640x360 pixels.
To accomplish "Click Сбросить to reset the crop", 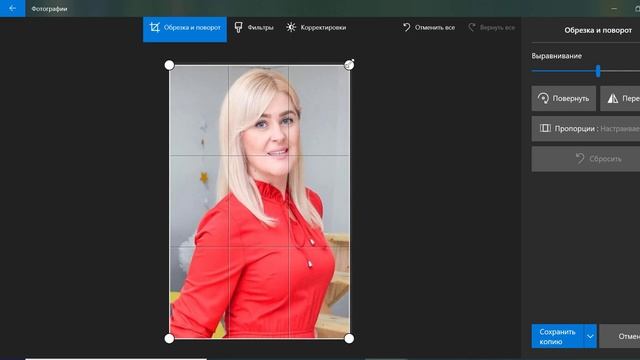I will point(586,159).
